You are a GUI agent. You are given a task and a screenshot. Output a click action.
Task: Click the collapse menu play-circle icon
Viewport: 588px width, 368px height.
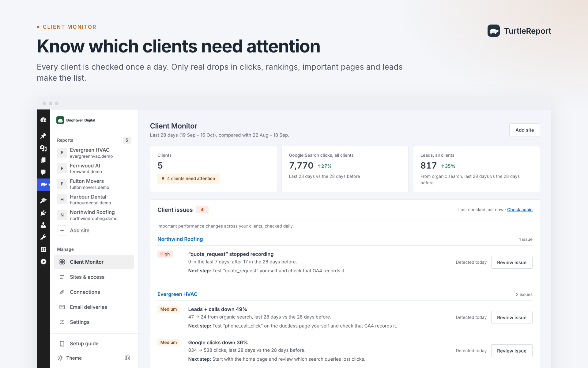point(43,262)
